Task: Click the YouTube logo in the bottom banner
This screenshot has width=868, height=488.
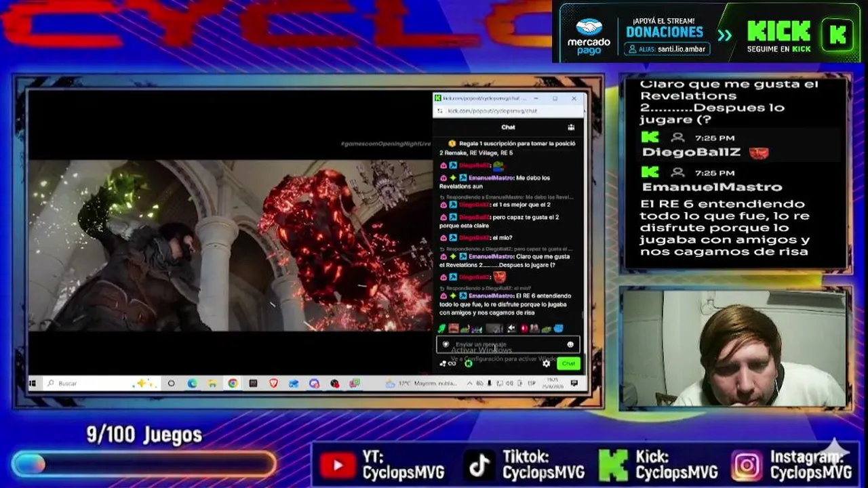Action: pyautogui.click(x=337, y=465)
